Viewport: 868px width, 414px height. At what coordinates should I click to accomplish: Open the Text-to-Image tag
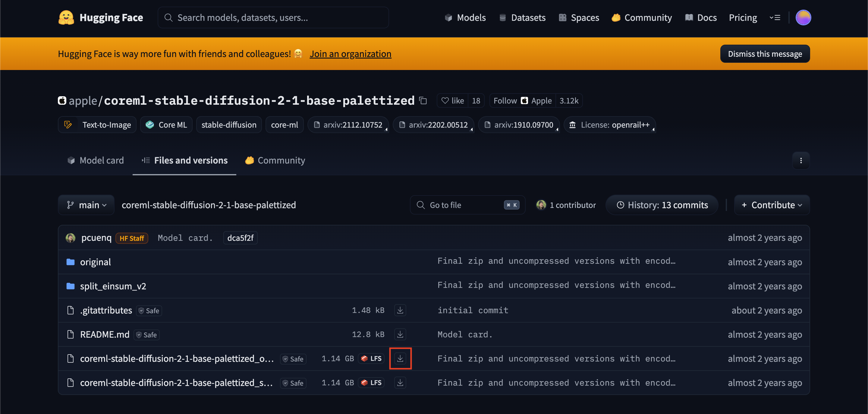click(x=97, y=125)
